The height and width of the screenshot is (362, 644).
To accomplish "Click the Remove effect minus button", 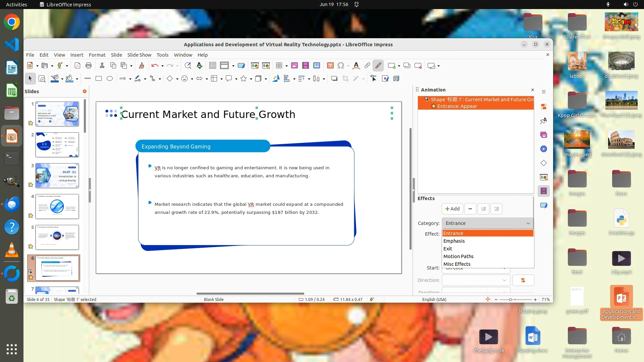I will 470,209.
